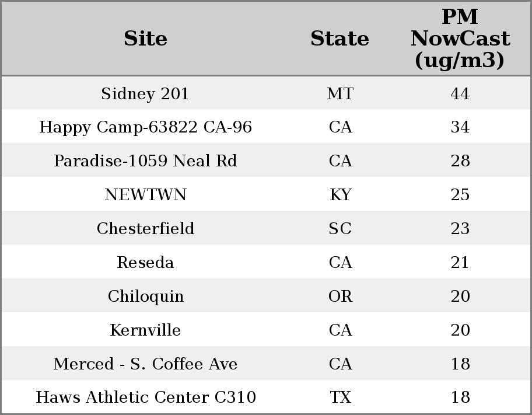This screenshot has width=532, height=415.
Task: Click the State column header
Action: point(339,39)
